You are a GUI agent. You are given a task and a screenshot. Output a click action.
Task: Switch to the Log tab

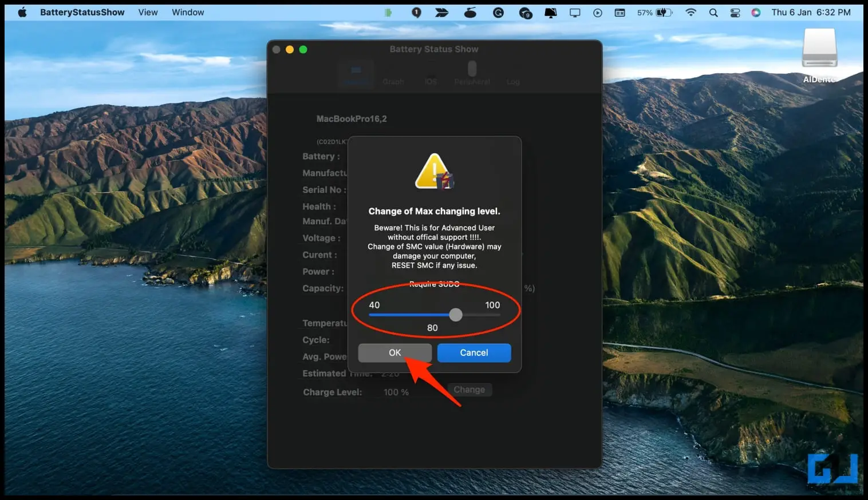513,75
